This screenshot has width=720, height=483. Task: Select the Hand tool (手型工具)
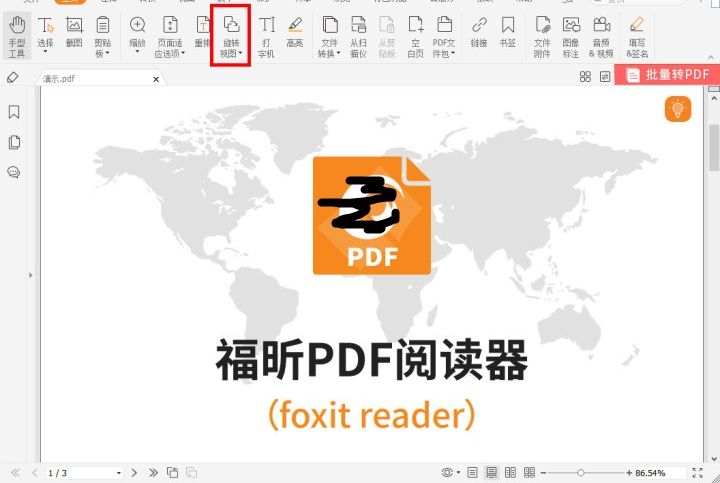[x=17, y=36]
